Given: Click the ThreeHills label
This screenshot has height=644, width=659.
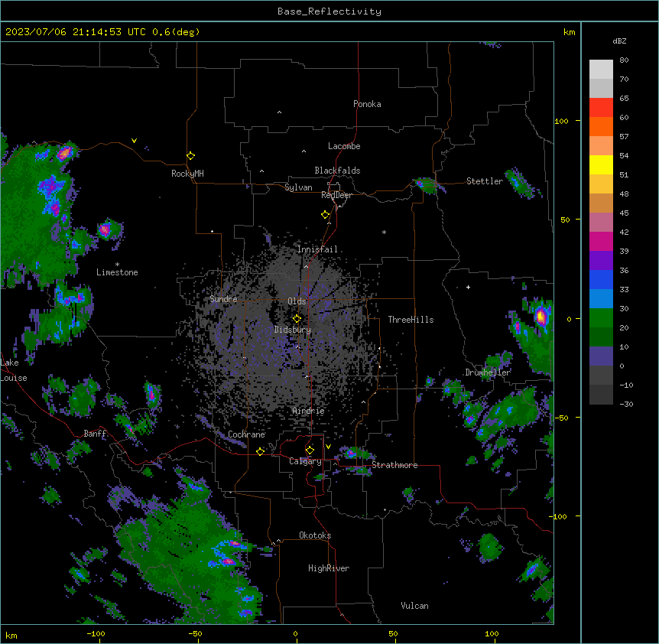Looking at the screenshot, I should point(411,320).
